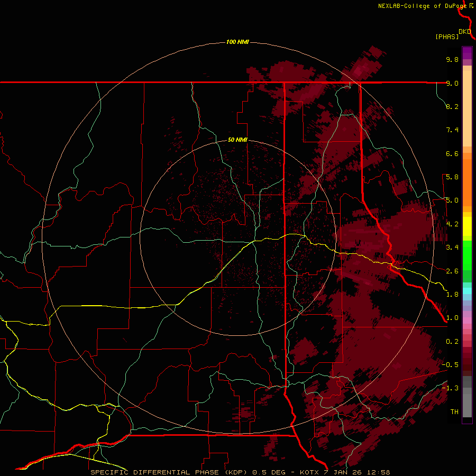Click the 2.6 value on the scale

[452, 271]
